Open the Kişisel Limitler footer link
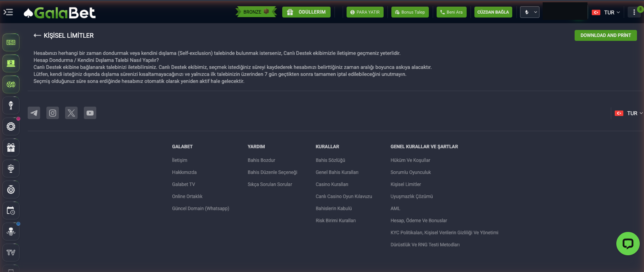 coord(406,184)
